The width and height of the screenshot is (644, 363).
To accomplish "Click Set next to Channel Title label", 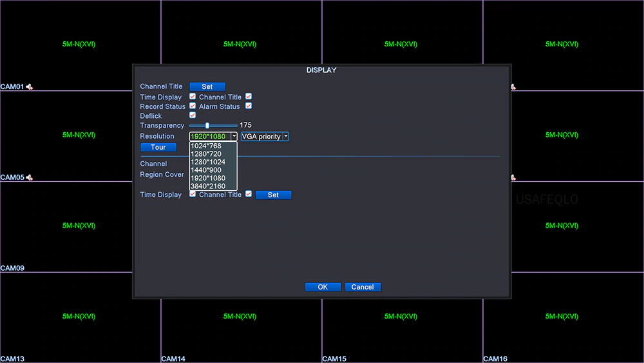I will click(x=207, y=86).
